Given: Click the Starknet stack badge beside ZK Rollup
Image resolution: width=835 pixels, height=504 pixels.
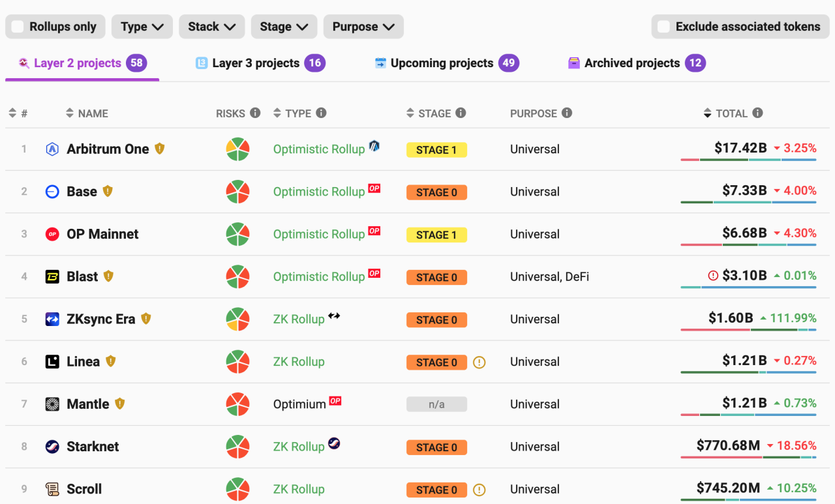Looking at the screenshot, I should coord(334,443).
